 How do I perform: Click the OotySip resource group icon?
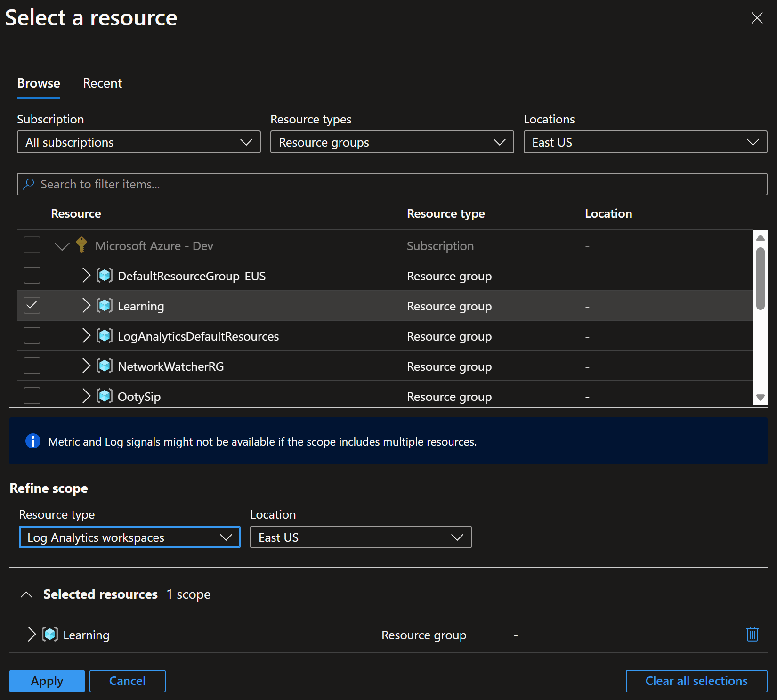pyautogui.click(x=105, y=396)
